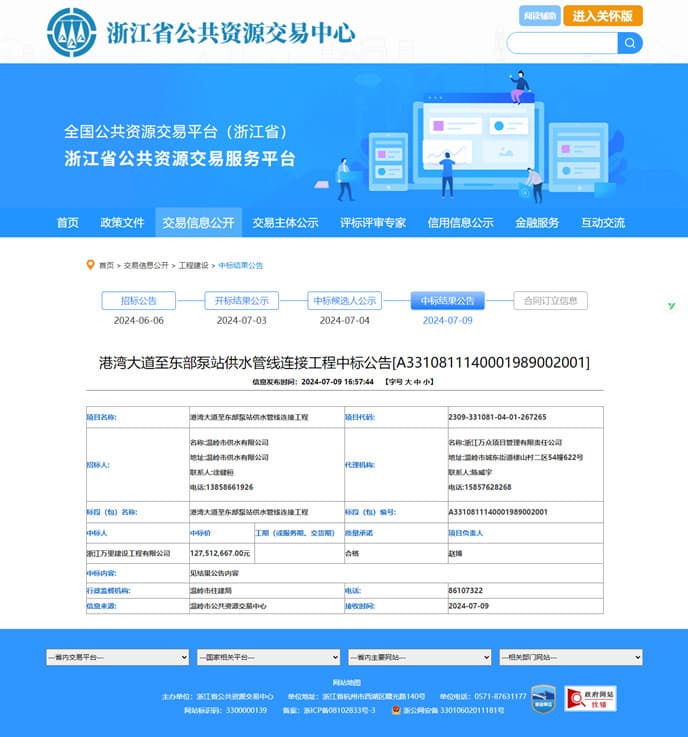Go to 首页 in main navigation
Screen dimensions: 688x737
(67, 222)
